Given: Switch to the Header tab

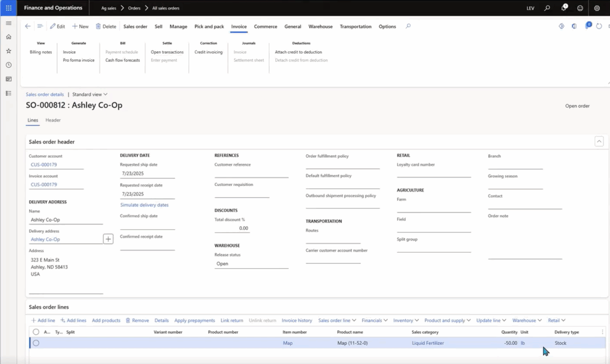Looking at the screenshot, I should click(x=53, y=120).
